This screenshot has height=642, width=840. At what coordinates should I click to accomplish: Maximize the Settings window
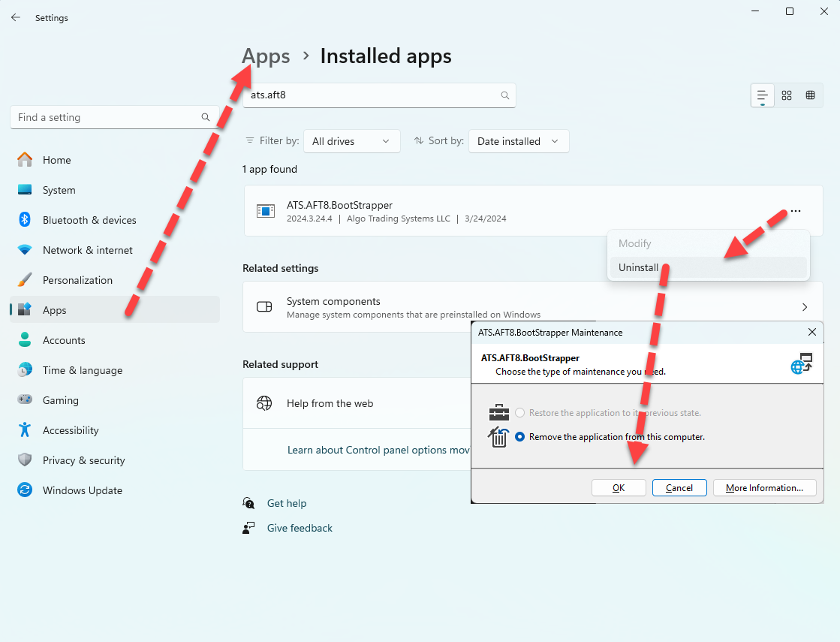(789, 11)
